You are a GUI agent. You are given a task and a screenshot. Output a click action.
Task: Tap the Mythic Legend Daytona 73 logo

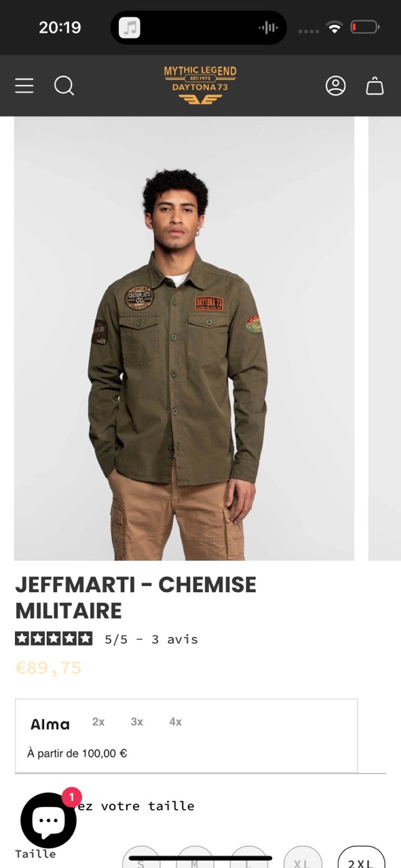point(200,85)
